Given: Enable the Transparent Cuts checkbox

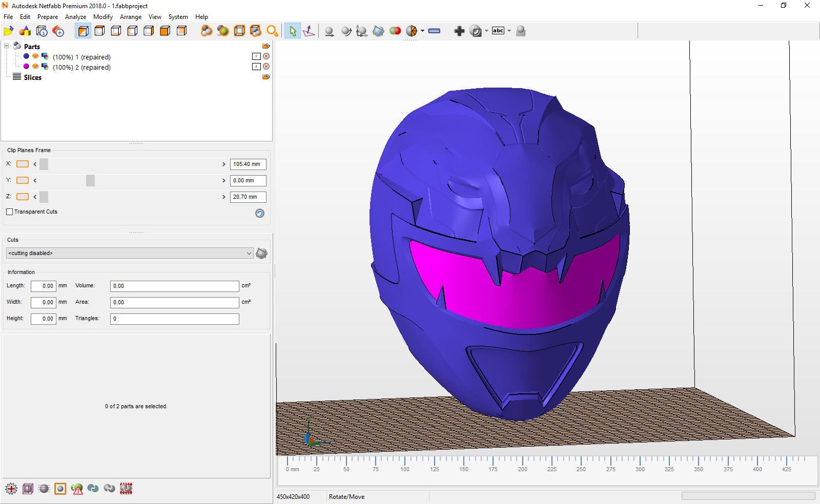Looking at the screenshot, I should pos(10,212).
